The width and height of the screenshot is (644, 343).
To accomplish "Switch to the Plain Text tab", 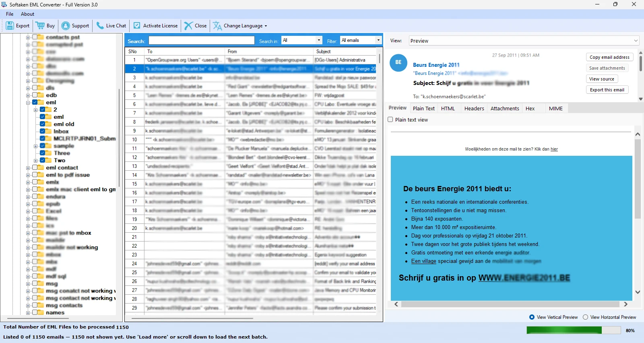I will click(424, 108).
